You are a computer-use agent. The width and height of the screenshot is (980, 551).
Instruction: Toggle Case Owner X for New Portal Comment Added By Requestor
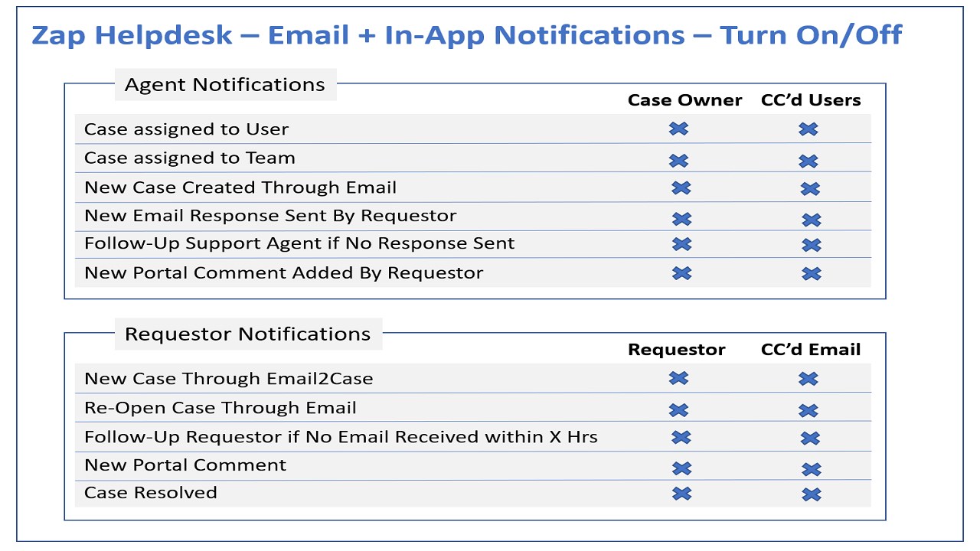(x=682, y=272)
